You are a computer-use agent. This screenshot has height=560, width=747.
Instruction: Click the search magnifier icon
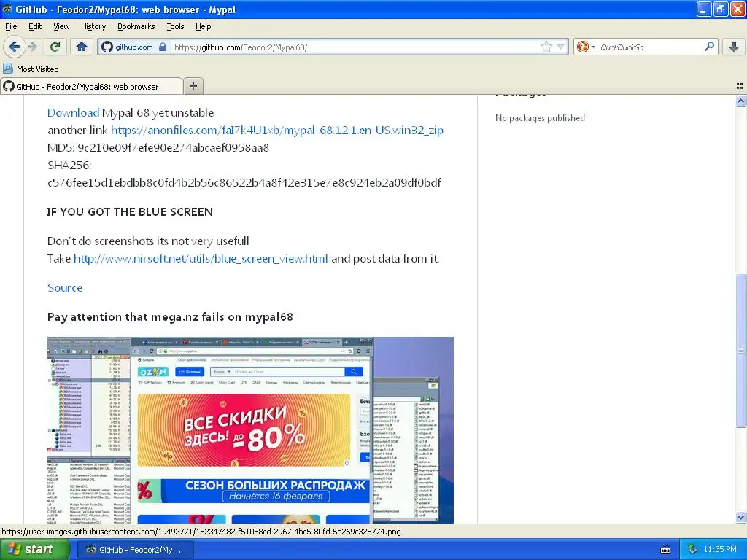click(709, 46)
